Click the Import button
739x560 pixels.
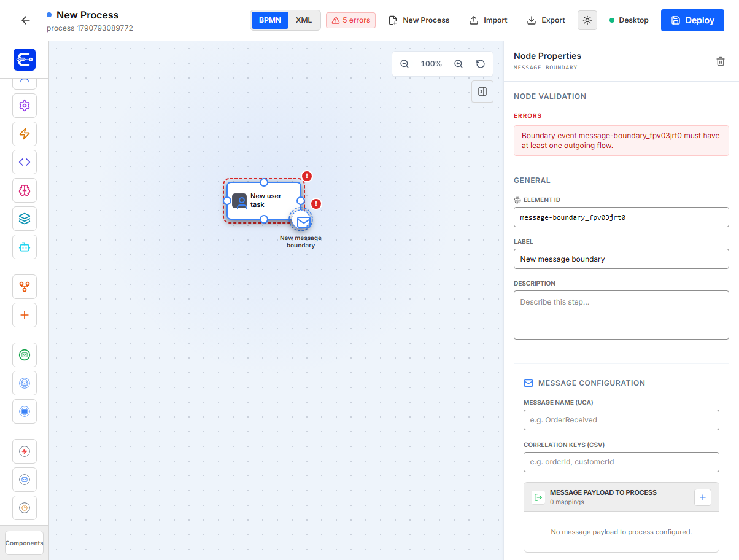tap(489, 20)
